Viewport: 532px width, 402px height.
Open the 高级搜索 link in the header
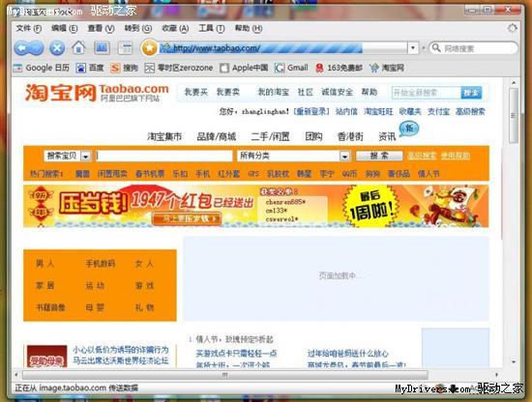(x=470, y=111)
